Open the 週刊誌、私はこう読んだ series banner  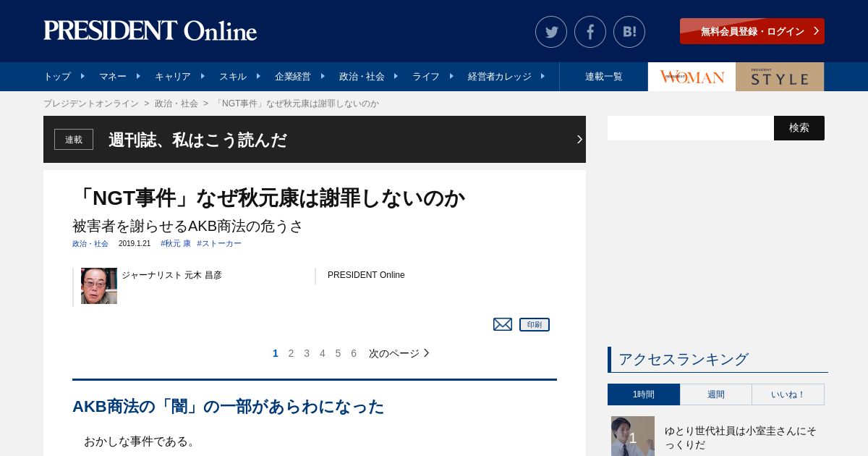tap(315, 139)
